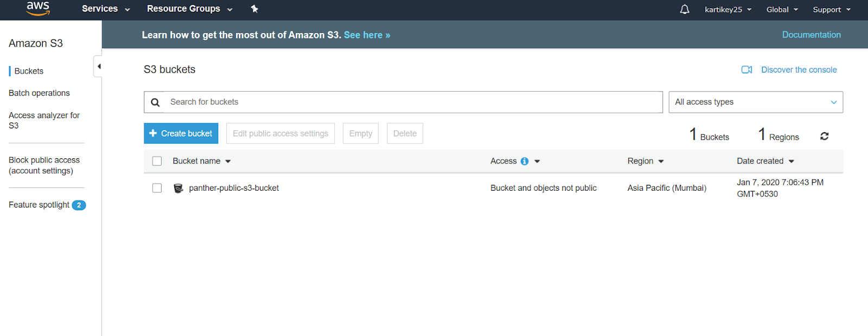Open panther-public-s3-bucket bucket link
Image resolution: width=868 pixels, height=336 pixels.
tap(234, 188)
